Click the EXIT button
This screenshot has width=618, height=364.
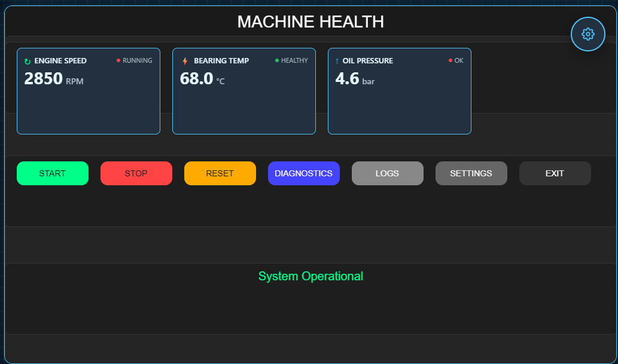(x=555, y=173)
